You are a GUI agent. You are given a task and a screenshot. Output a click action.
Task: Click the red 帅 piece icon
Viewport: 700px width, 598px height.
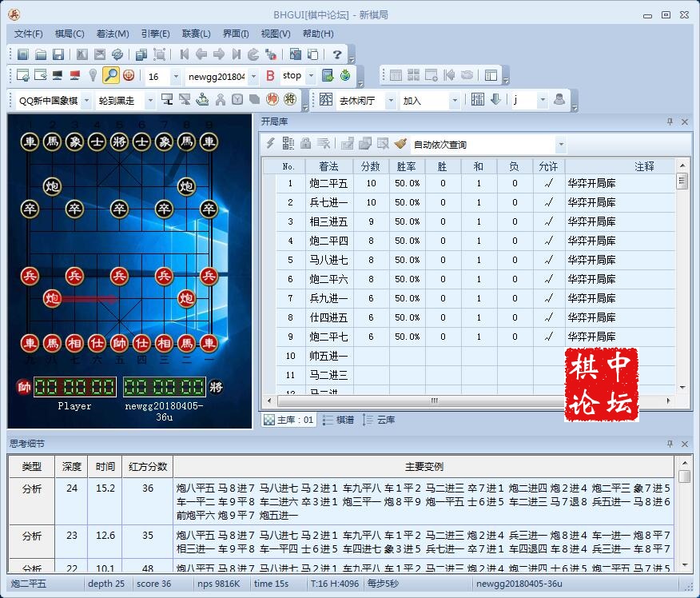272,99
